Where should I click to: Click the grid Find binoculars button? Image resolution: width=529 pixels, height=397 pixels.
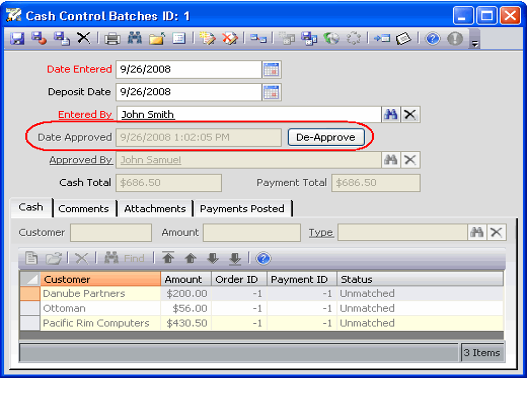[124, 258]
